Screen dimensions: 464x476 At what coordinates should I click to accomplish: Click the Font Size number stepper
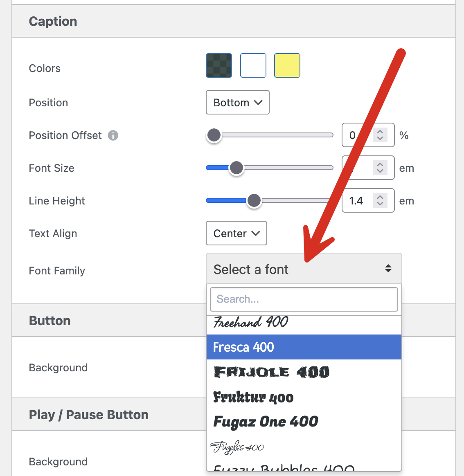pos(380,168)
